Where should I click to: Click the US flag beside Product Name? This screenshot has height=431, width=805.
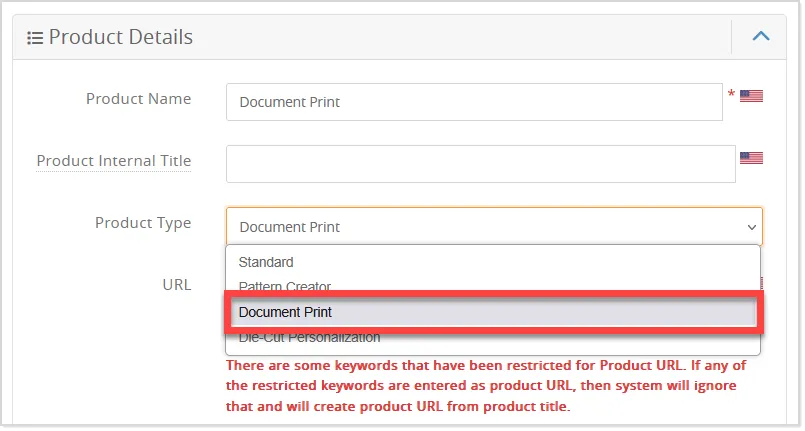pos(751,96)
